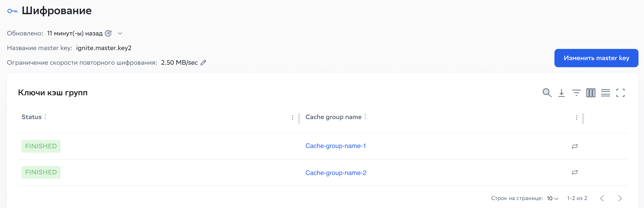Open the Cache-group-name-2 link
This screenshot has height=208, width=644.
click(x=336, y=173)
